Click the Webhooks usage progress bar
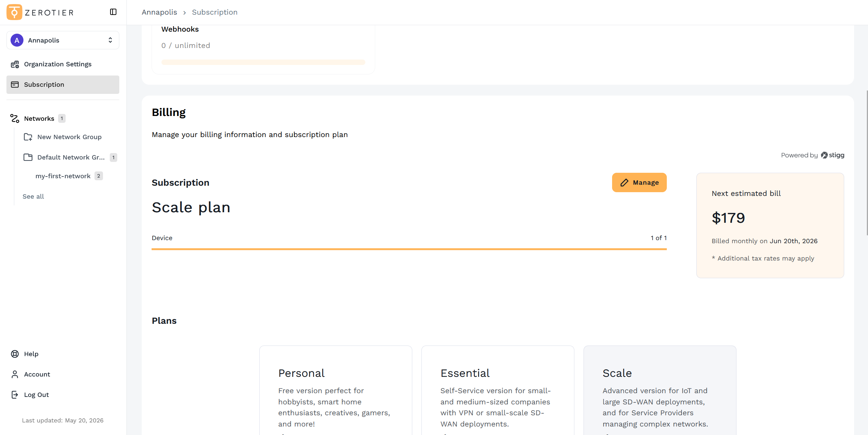Image resolution: width=868 pixels, height=435 pixels. click(x=263, y=62)
